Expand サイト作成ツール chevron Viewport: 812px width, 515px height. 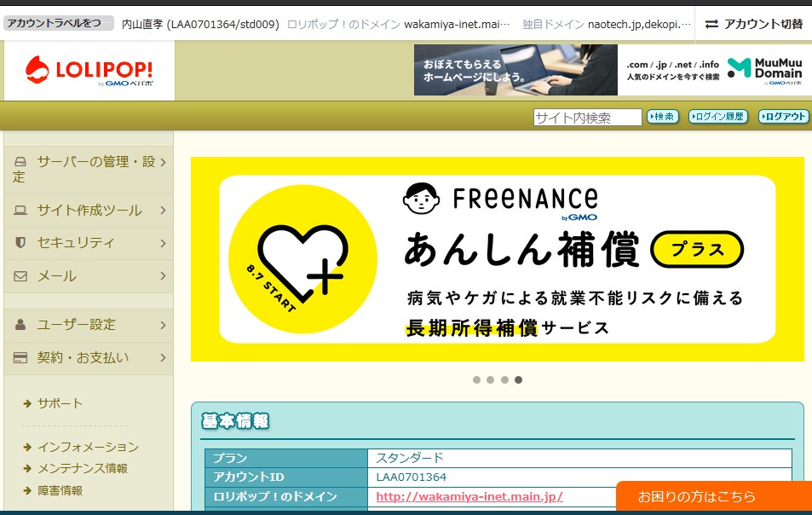click(163, 211)
